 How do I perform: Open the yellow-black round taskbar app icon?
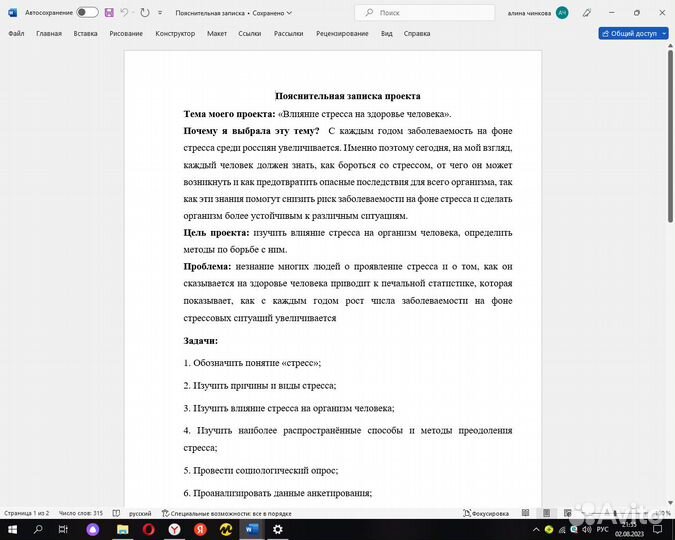[x=226, y=529]
